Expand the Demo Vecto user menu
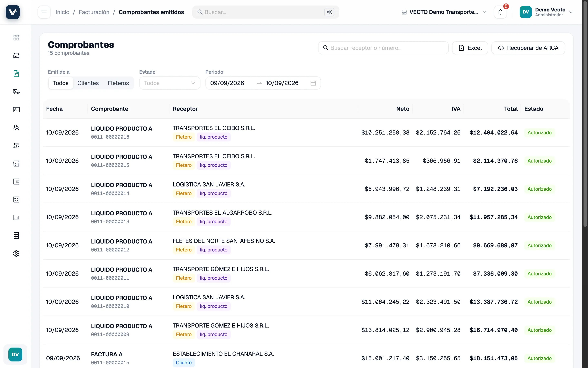588x368 pixels. 546,12
